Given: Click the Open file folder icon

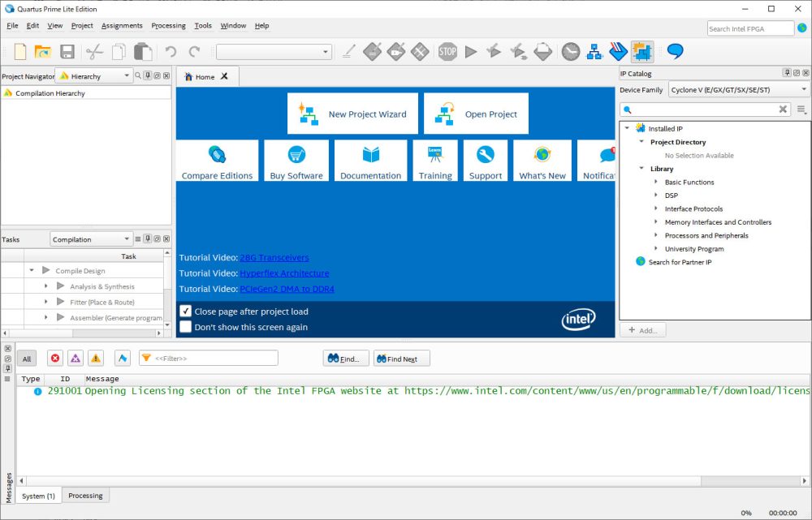Looking at the screenshot, I should click(43, 52).
